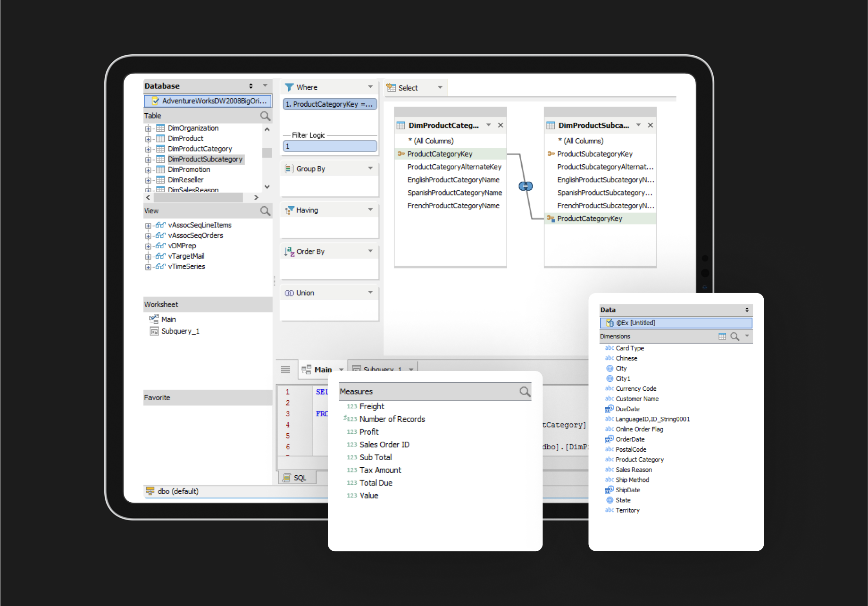Click the join link icon between tables
Viewport: 868px width, 606px height.
click(x=526, y=186)
